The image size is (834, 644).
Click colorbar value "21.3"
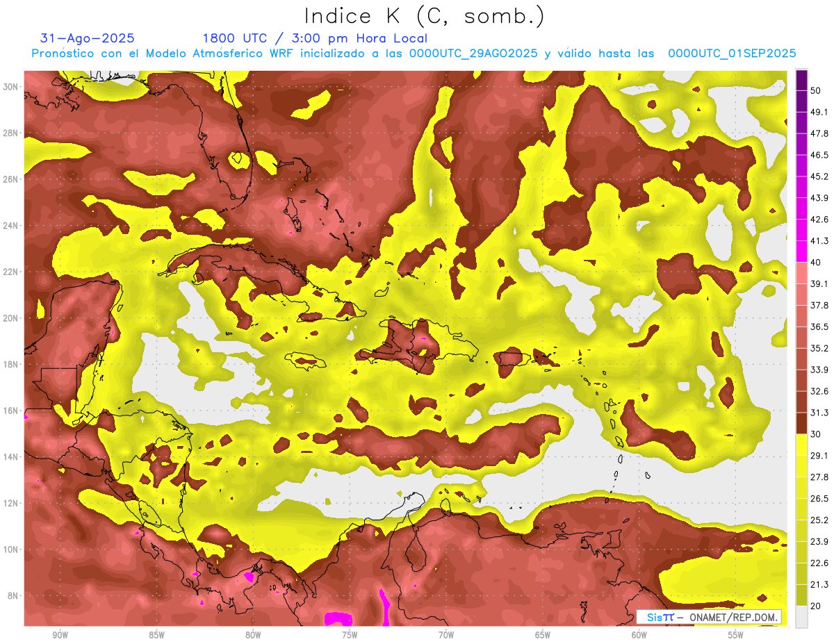pos(819,585)
